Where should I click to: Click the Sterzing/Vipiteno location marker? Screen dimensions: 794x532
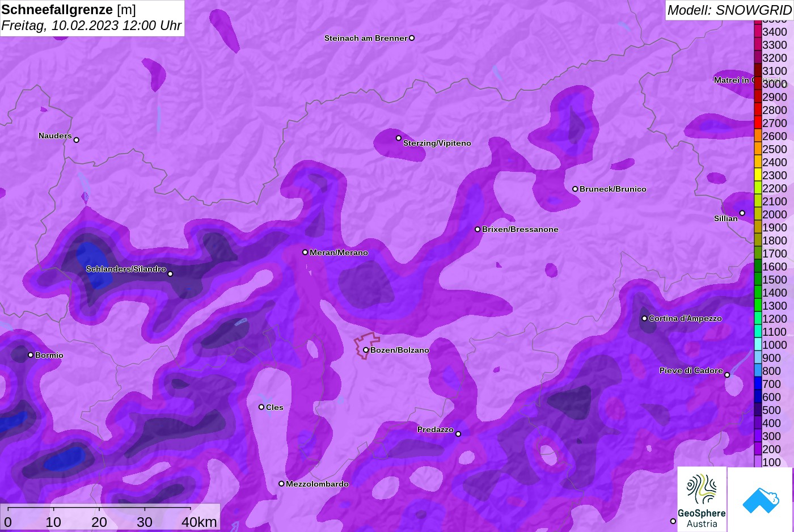click(x=399, y=138)
